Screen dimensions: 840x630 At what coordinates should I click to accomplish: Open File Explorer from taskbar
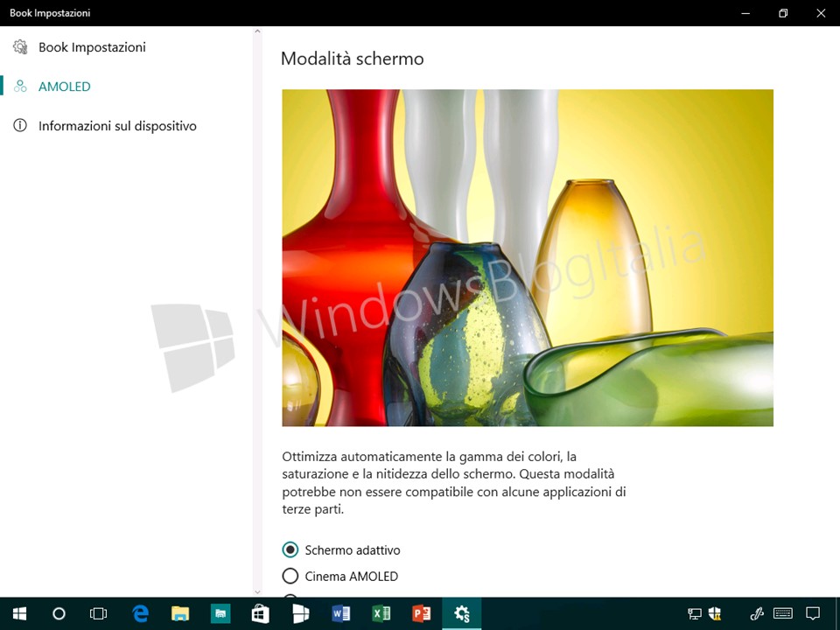[x=180, y=613]
